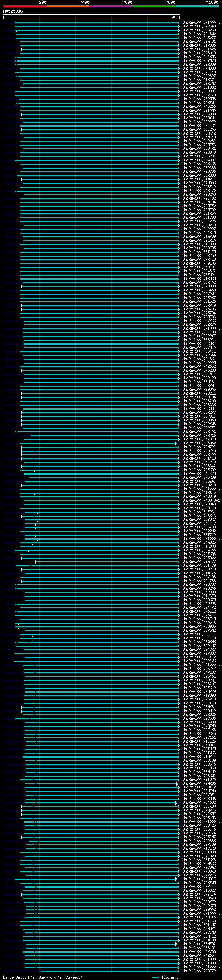Click UniRef100_A1X809 label

point(199,546)
